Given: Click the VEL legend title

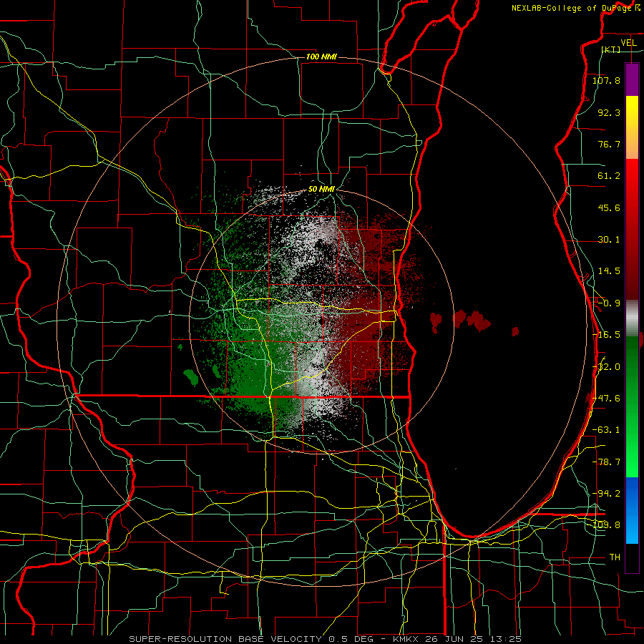Looking at the screenshot, I should (x=628, y=43).
